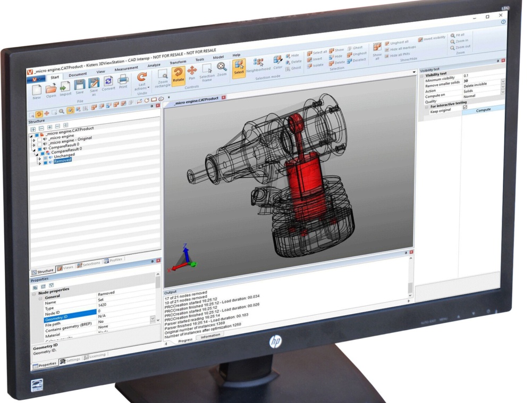Open the Action dropdown (Delete invisible)
This screenshot has height=403, width=532.
point(502,81)
